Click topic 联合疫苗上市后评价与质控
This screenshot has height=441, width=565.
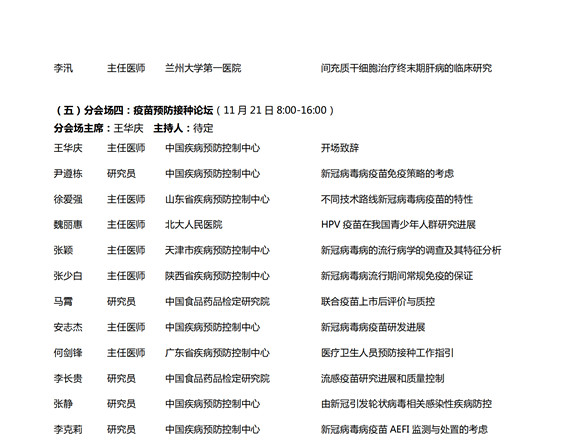coord(378,302)
